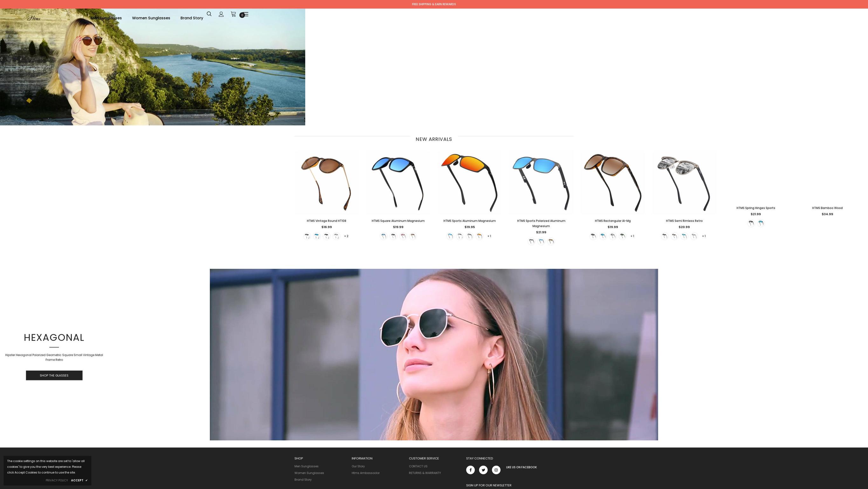Select blue swatch under HTMS Spring Hinges Sports
Image resolution: width=868 pixels, height=489 pixels.
[x=761, y=223]
